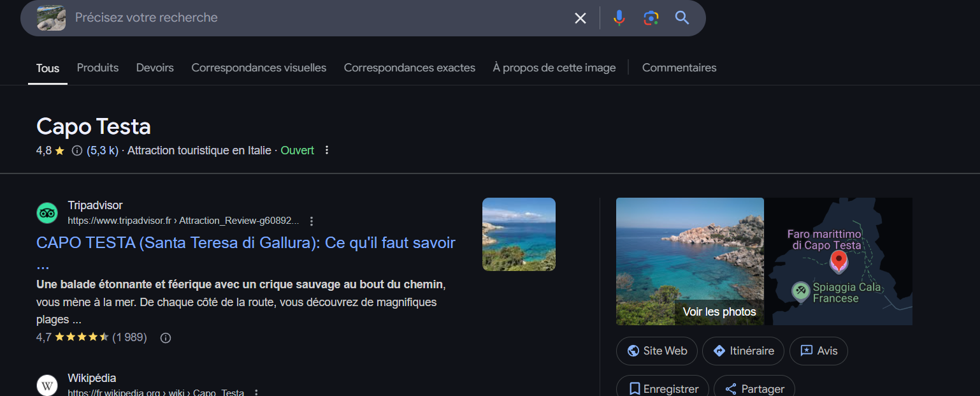Click the Tripadvisor result thumbnail image
The width and height of the screenshot is (980, 396).
[x=519, y=234]
